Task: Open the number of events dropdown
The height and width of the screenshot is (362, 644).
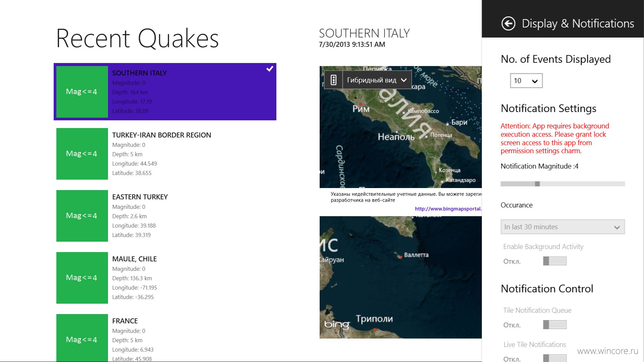Action: (x=526, y=81)
